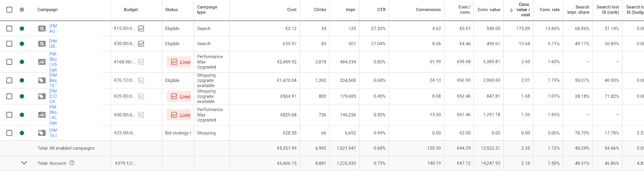
Task: Click the €76.12/day budget cell
Action: (x=124, y=80)
